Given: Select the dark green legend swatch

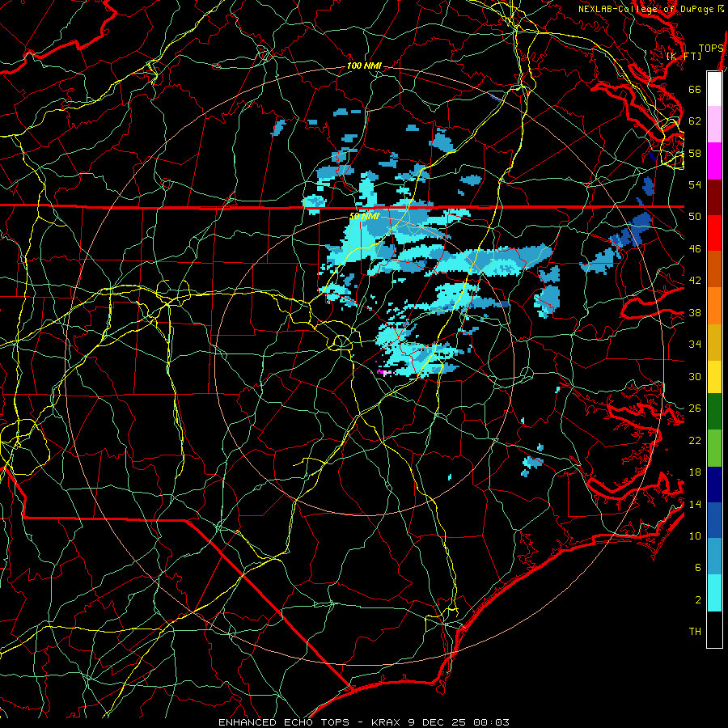Looking at the screenshot, I should click(x=714, y=412).
